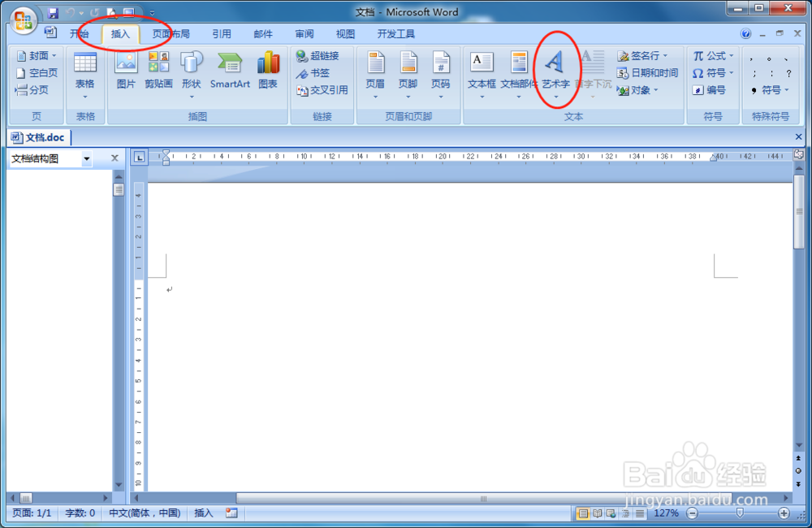Close the document map pane

pos(115,158)
